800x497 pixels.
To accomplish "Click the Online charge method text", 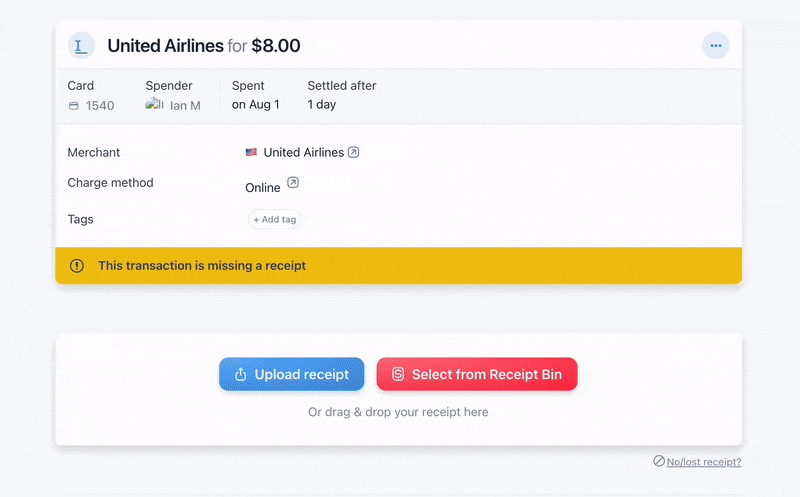I will tap(263, 188).
